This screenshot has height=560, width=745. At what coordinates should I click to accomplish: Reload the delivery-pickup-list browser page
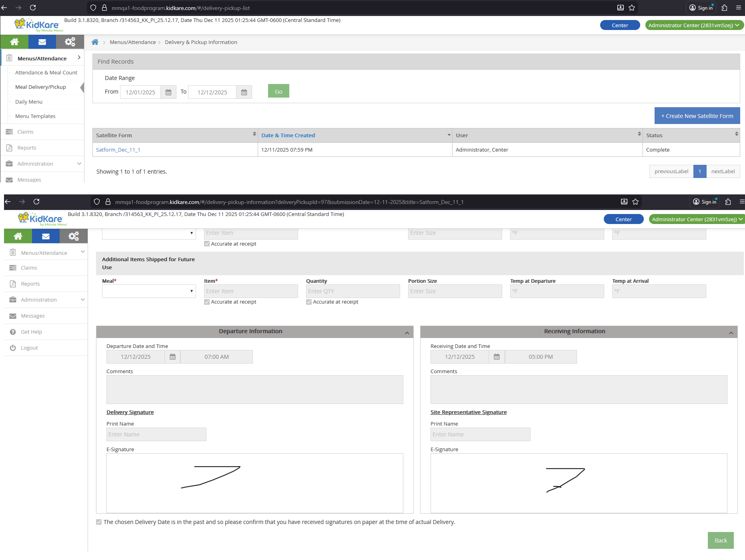coord(33,8)
